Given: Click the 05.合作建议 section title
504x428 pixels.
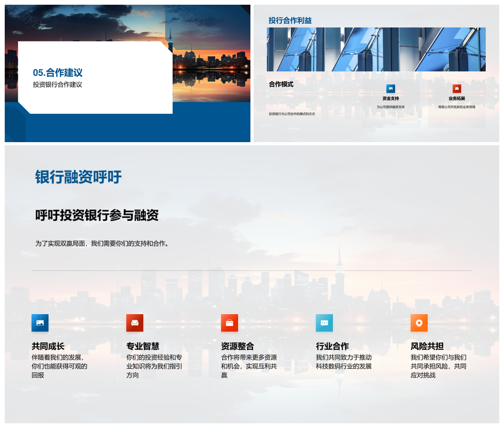Looking at the screenshot, I should pos(58,73).
